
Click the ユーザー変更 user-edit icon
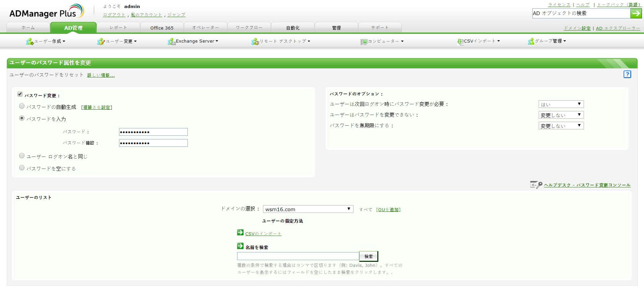coord(101,42)
